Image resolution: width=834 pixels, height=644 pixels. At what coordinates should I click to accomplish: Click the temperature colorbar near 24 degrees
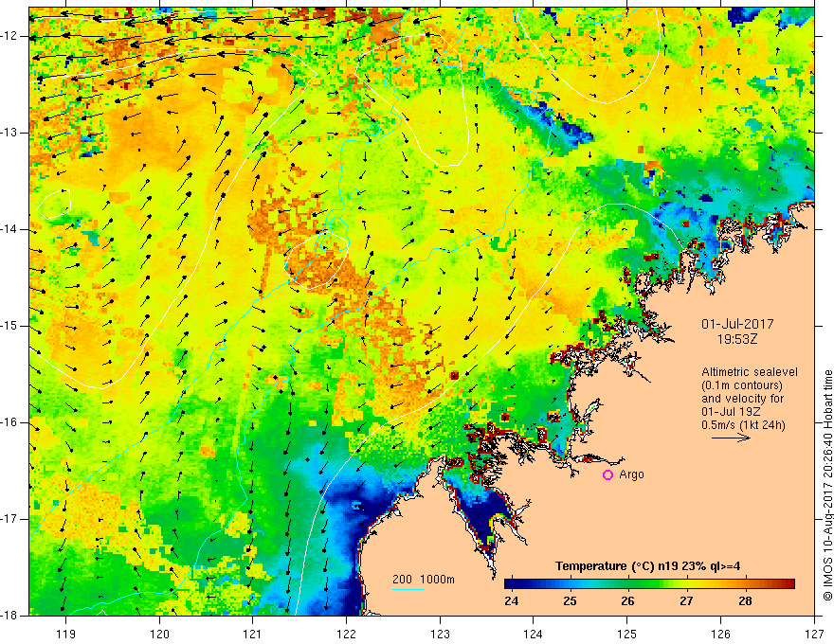(512, 584)
